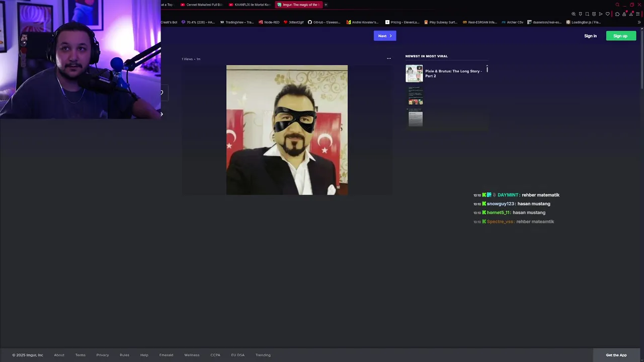
Task: Click the 1 Views post counter
Action: [187, 59]
